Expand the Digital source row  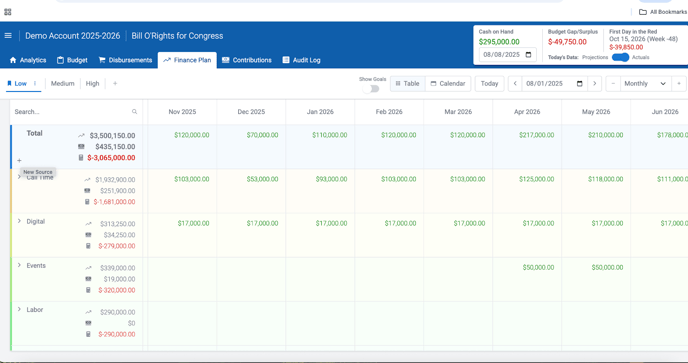[19, 221]
